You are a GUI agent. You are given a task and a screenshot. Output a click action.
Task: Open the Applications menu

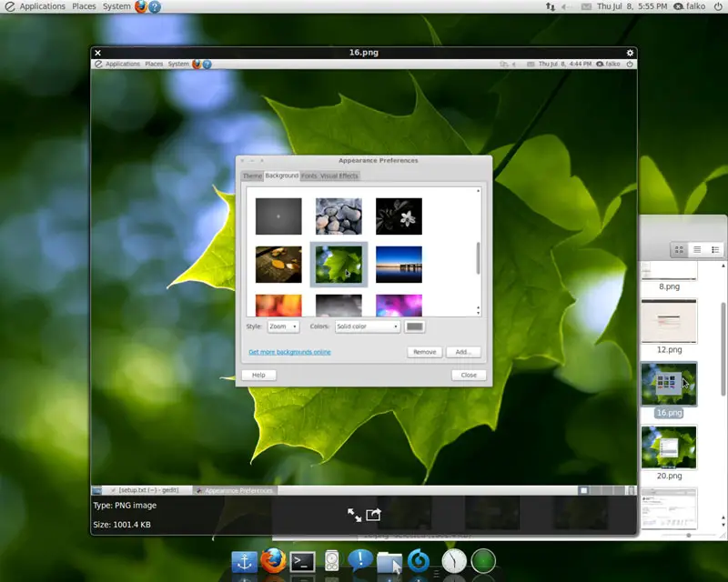coord(42,6)
